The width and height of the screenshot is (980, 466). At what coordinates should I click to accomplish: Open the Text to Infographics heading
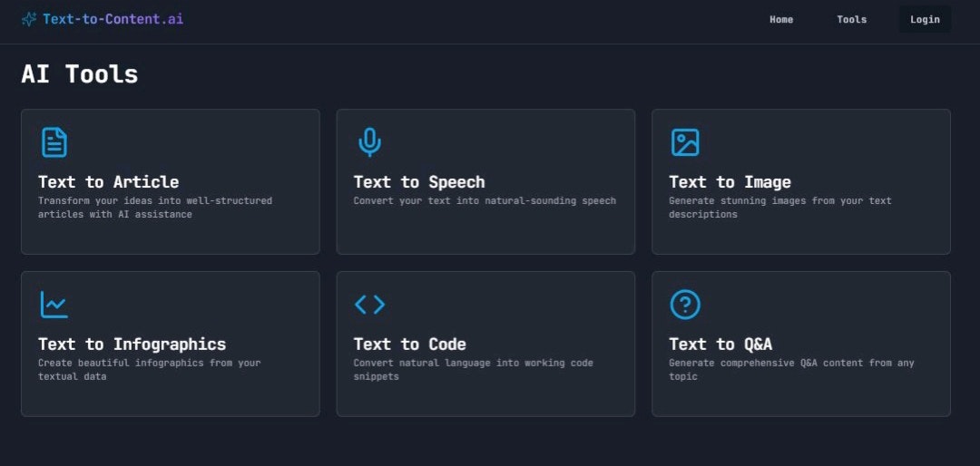click(132, 345)
